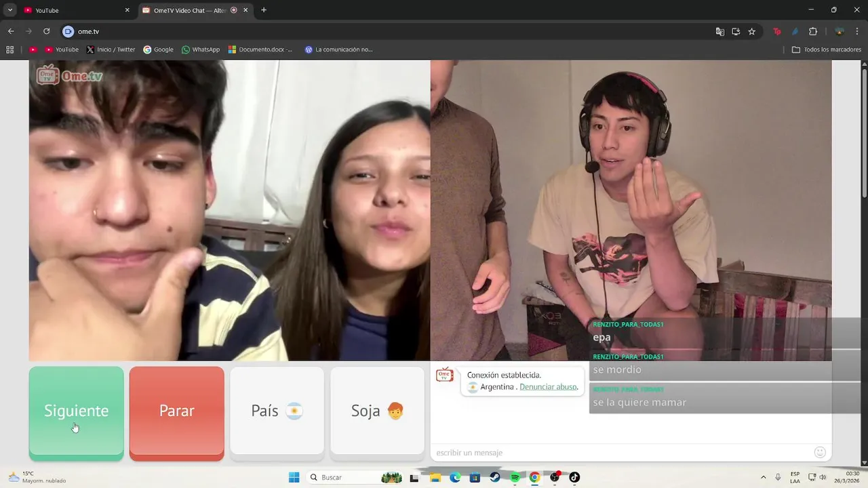Open the volume tray icon
This screenshot has width=868, height=488.
click(x=823, y=477)
